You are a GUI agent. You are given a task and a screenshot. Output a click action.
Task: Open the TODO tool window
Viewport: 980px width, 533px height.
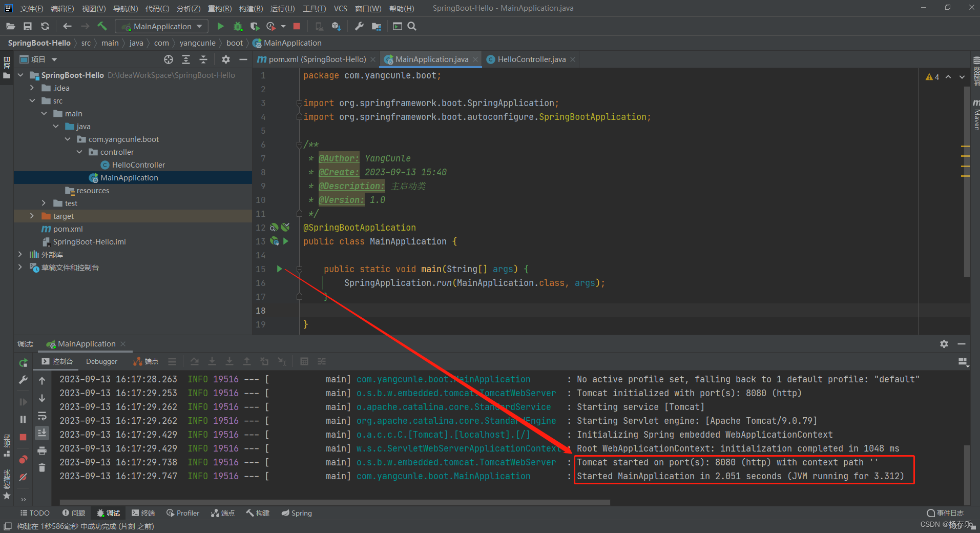pyautogui.click(x=35, y=513)
